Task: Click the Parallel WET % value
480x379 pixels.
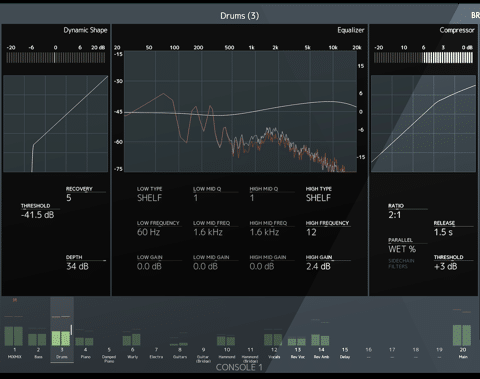Action: pyautogui.click(x=402, y=249)
